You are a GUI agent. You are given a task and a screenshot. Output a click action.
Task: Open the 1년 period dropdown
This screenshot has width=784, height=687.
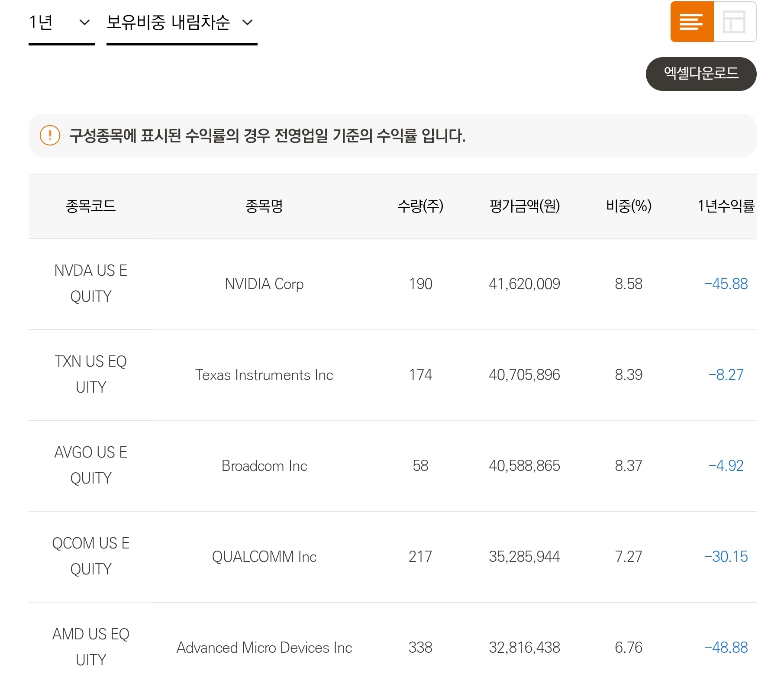click(x=61, y=23)
